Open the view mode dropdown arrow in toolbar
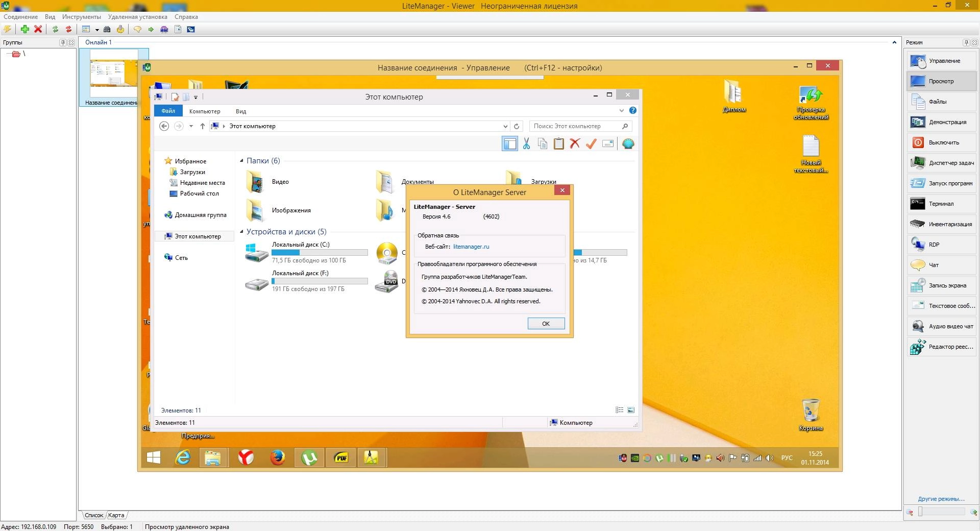 tap(97, 30)
